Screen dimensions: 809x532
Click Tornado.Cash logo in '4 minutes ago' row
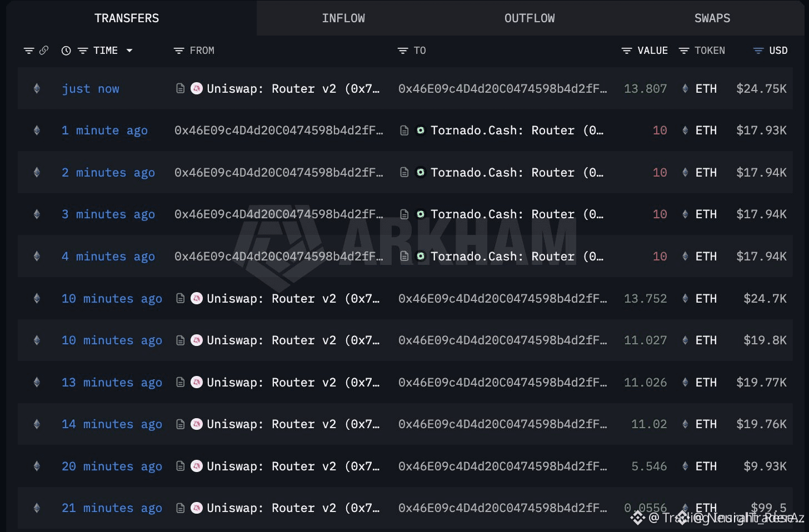tap(421, 256)
